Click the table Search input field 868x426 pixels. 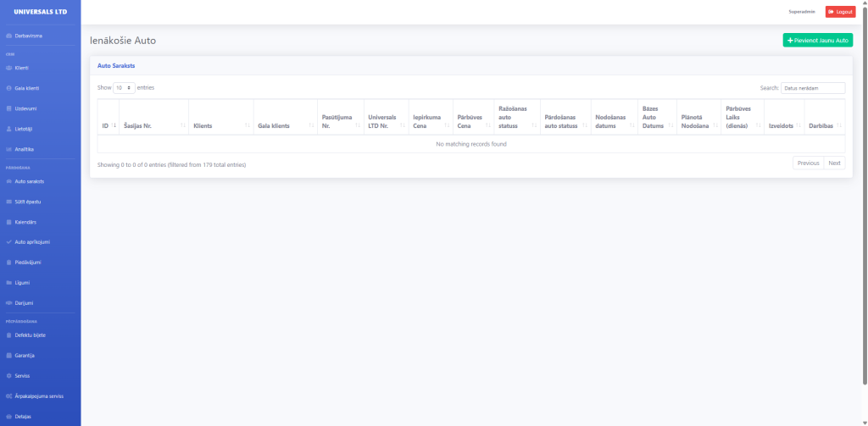[x=813, y=87]
